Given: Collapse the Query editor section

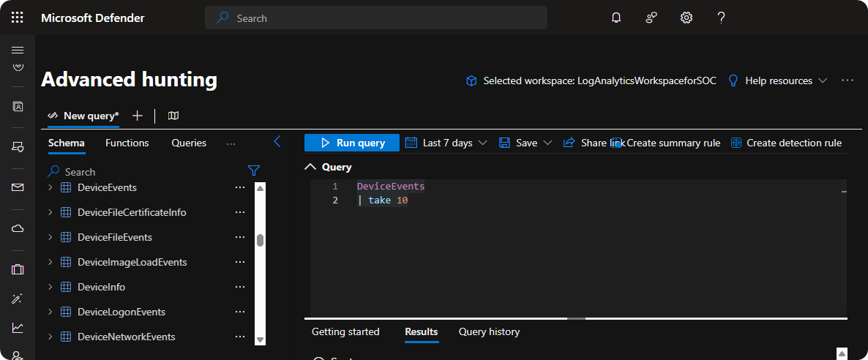Looking at the screenshot, I should tap(310, 167).
